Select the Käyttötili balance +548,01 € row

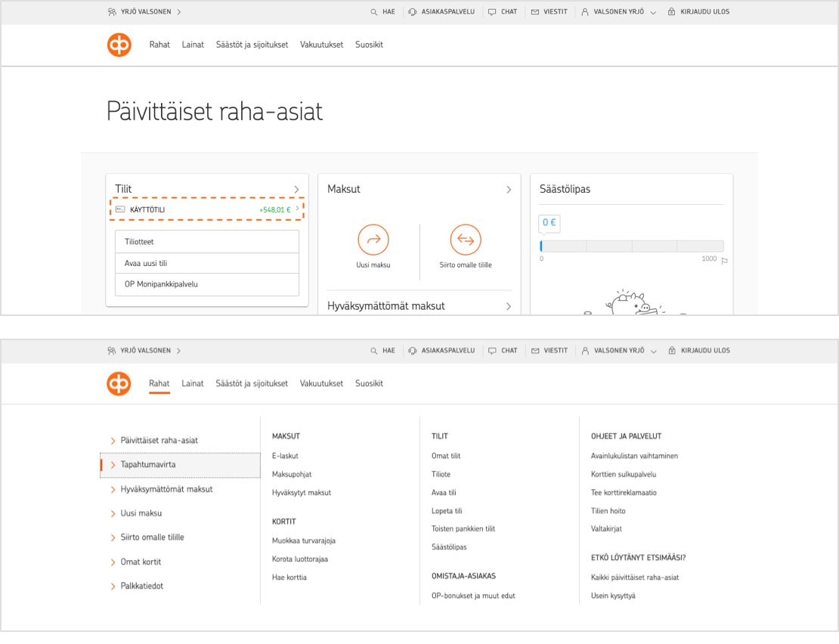[207, 209]
